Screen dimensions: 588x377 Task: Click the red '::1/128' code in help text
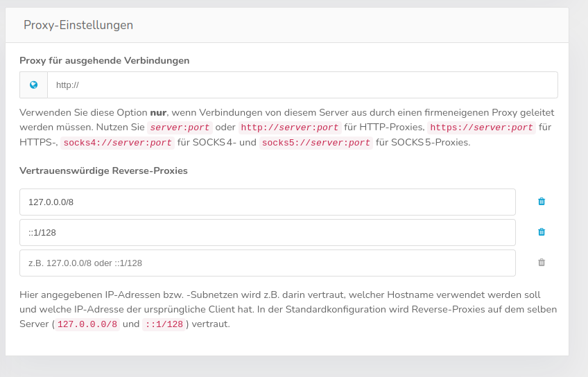[x=163, y=324]
